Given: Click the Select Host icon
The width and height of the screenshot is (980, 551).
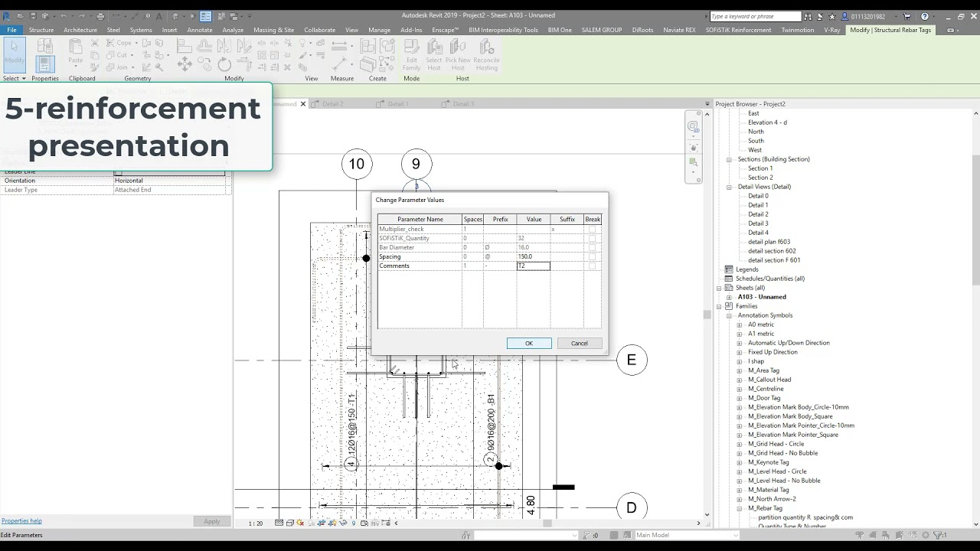Looking at the screenshot, I should coord(434,55).
